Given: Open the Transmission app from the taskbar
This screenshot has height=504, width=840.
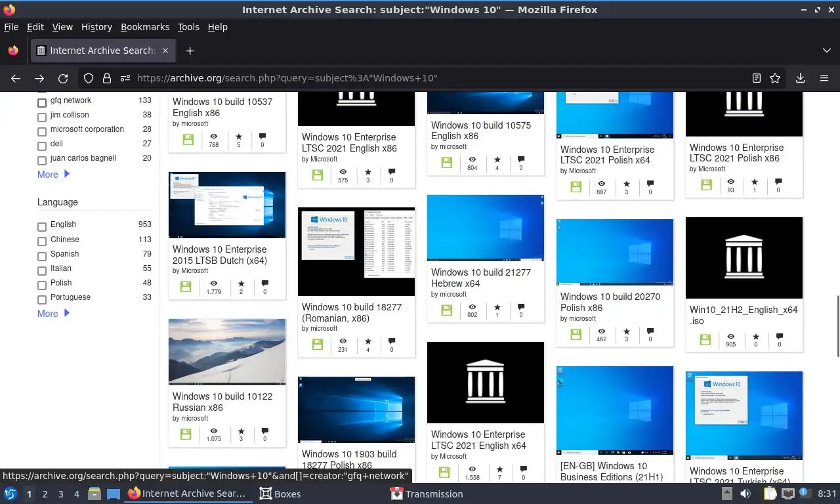Looking at the screenshot, I should [x=427, y=493].
